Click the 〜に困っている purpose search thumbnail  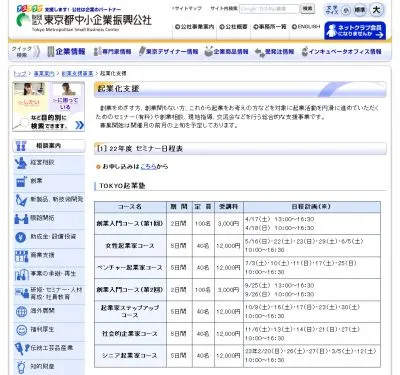[65, 97]
